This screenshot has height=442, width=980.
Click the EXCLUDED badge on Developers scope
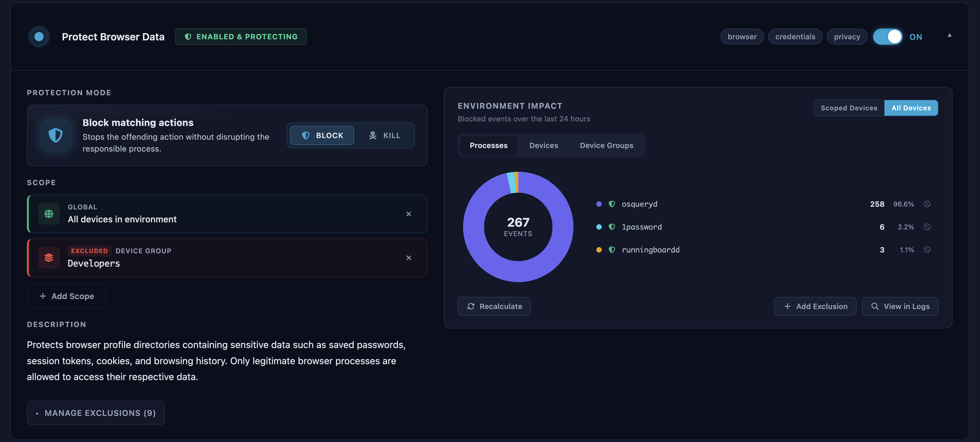[89, 251]
